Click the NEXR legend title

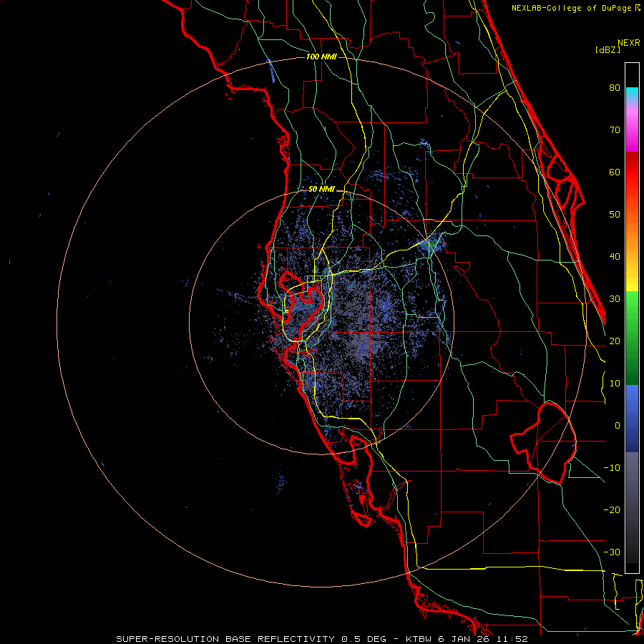629,43
